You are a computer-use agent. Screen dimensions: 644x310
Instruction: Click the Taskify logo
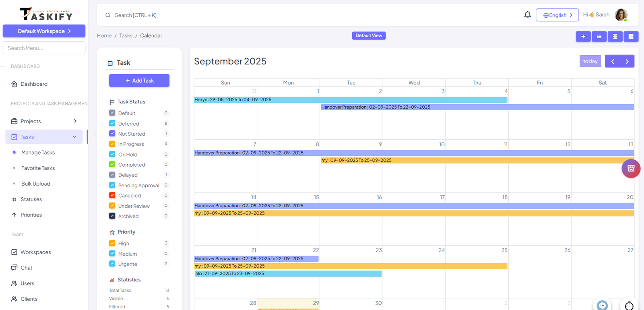pyautogui.click(x=46, y=14)
